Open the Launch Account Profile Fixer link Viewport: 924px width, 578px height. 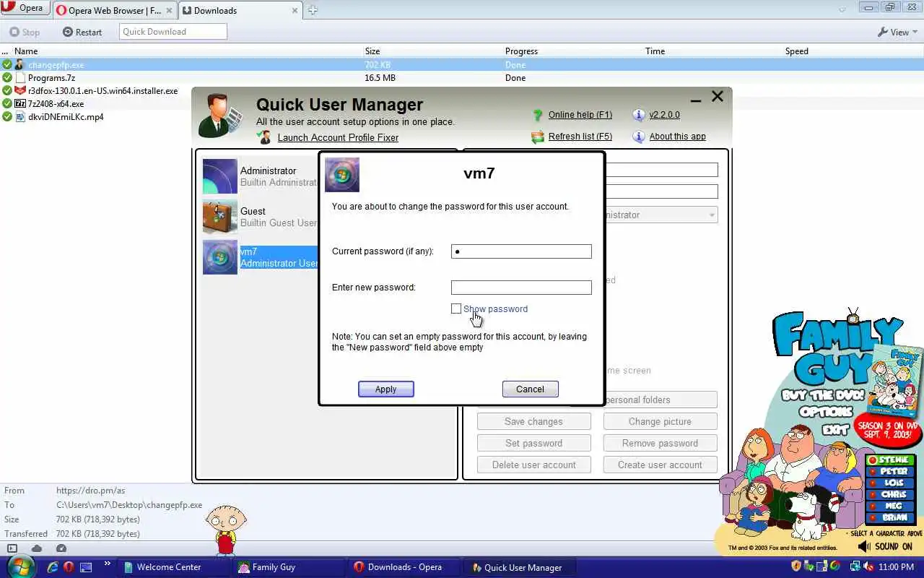(x=338, y=137)
